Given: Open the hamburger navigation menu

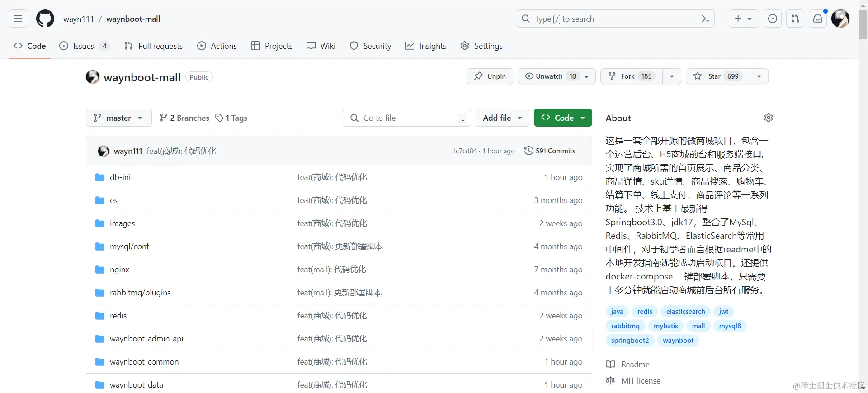Looking at the screenshot, I should coord(18,19).
